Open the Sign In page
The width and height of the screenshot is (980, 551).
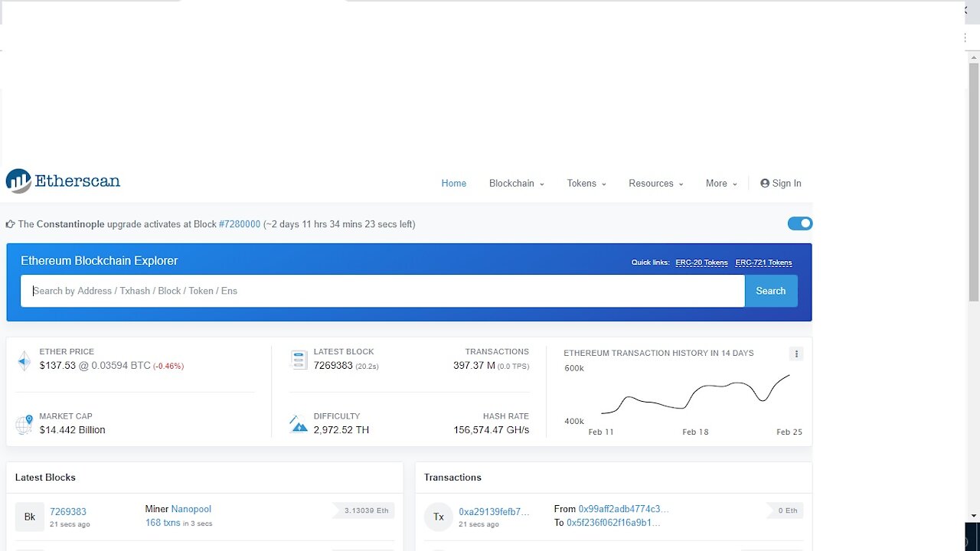coord(781,183)
